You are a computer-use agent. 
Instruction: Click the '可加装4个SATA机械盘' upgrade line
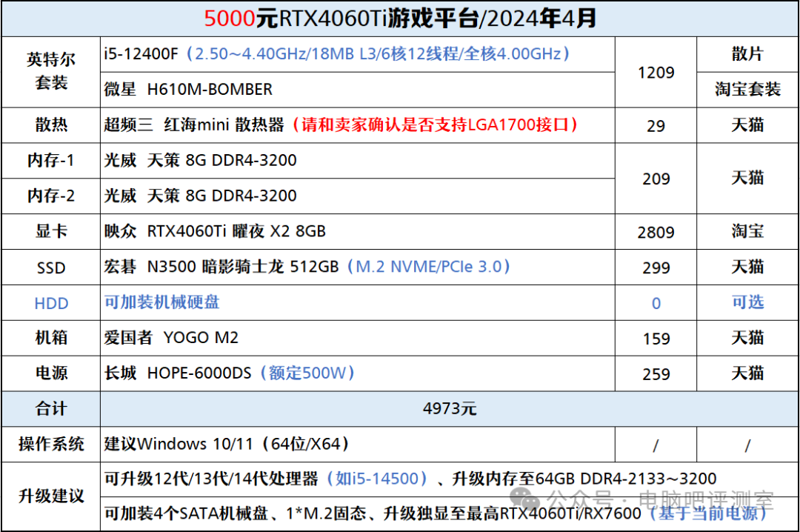450,513
